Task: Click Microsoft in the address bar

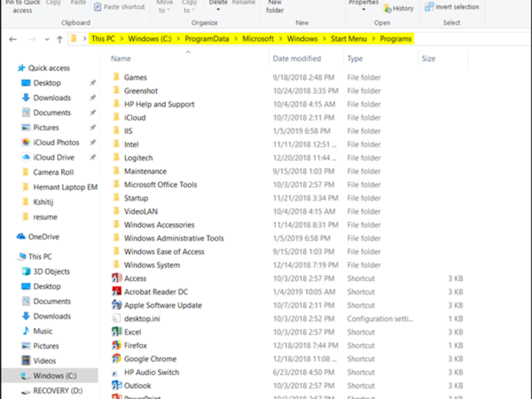Action: [x=258, y=39]
